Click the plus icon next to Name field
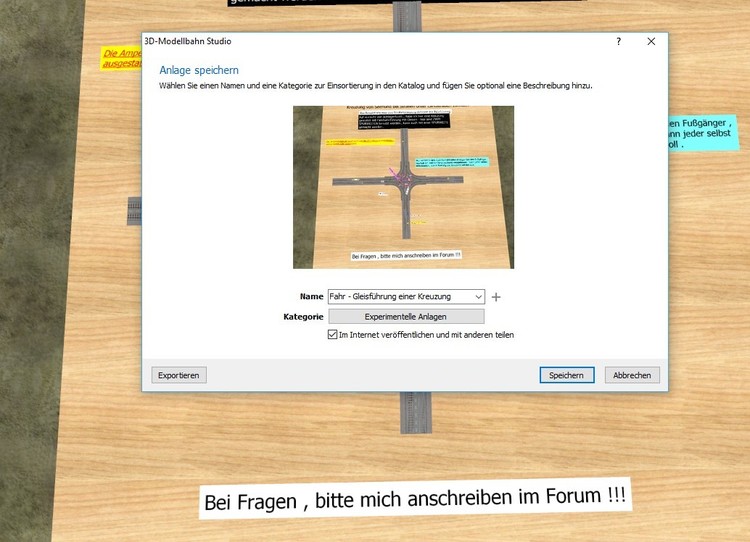Viewport: 750px width, 542px height. pos(496,297)
